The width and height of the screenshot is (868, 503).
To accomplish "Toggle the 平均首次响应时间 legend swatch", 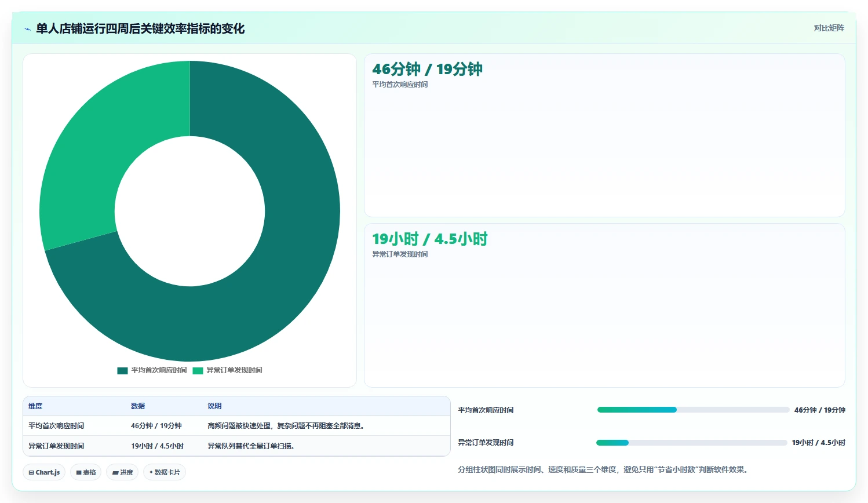I will [122, 370].
